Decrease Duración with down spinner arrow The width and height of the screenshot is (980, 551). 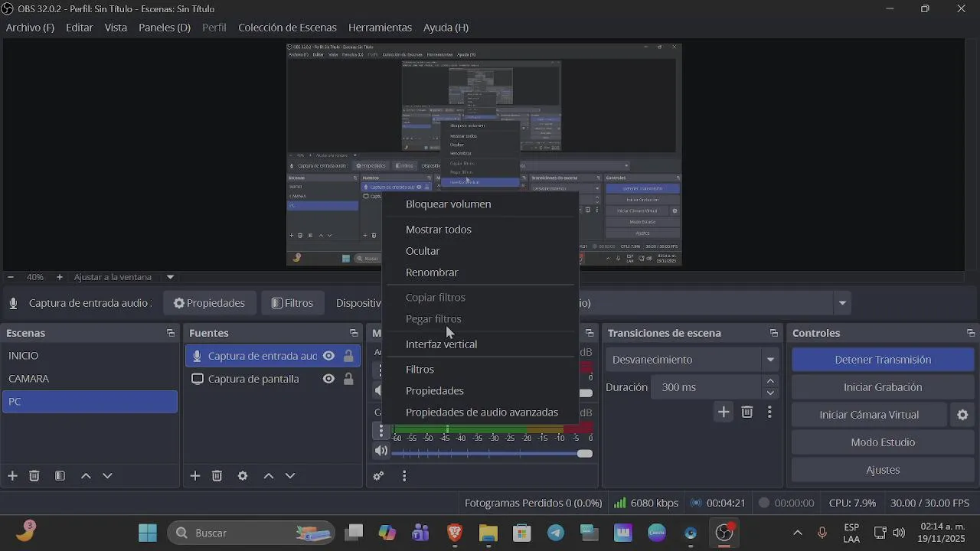coord(770,393)
